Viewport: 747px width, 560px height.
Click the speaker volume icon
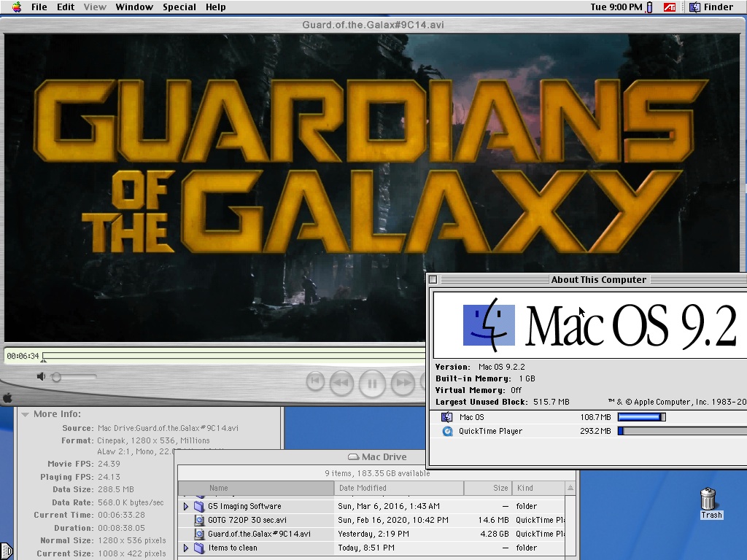pos(41,377)
